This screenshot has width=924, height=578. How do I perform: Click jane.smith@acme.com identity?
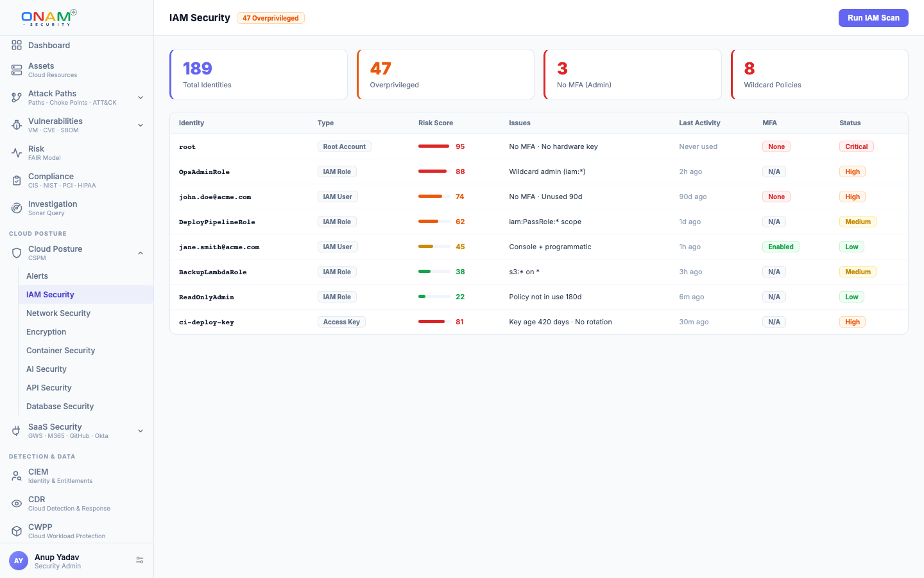click(219, 247)
